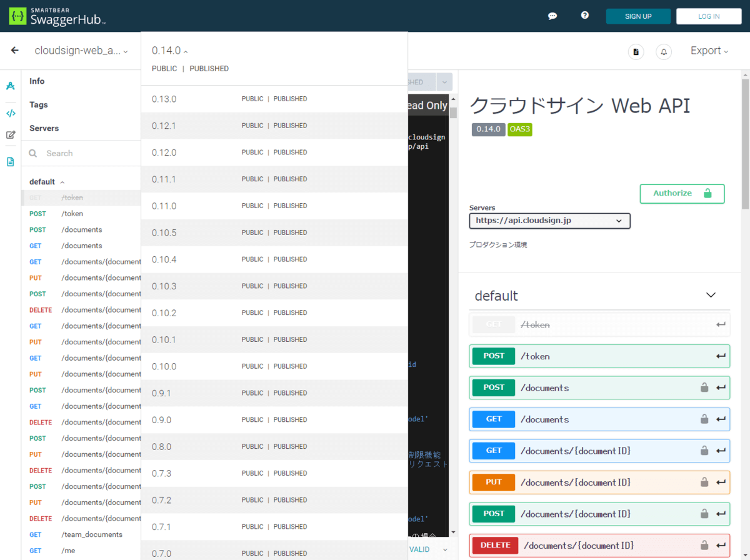
Task: Open Servers in the left navigation
Action: click(x=44, y=128)
